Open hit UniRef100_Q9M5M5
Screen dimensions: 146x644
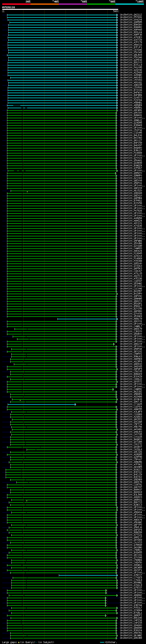point(131,22)
